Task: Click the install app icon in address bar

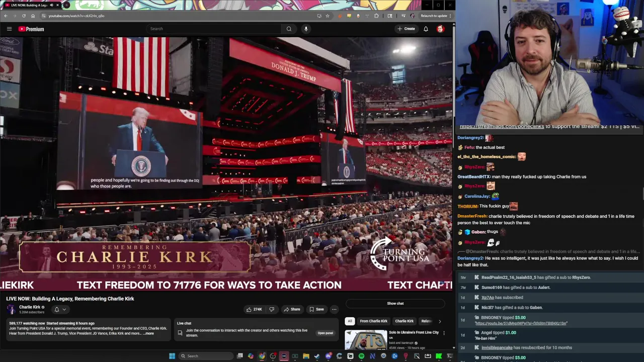Action: point(319,16)
